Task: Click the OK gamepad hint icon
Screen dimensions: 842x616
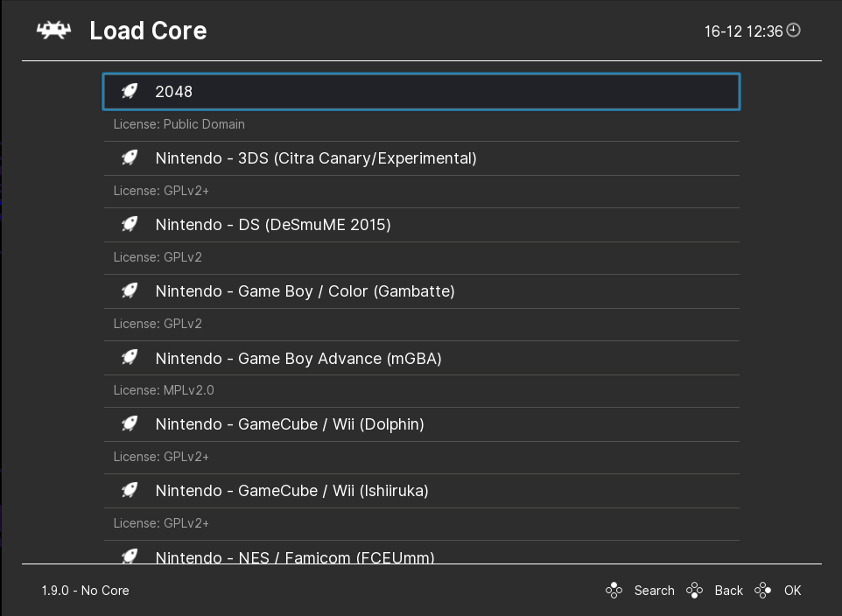Action: click(x=763, y=591)
